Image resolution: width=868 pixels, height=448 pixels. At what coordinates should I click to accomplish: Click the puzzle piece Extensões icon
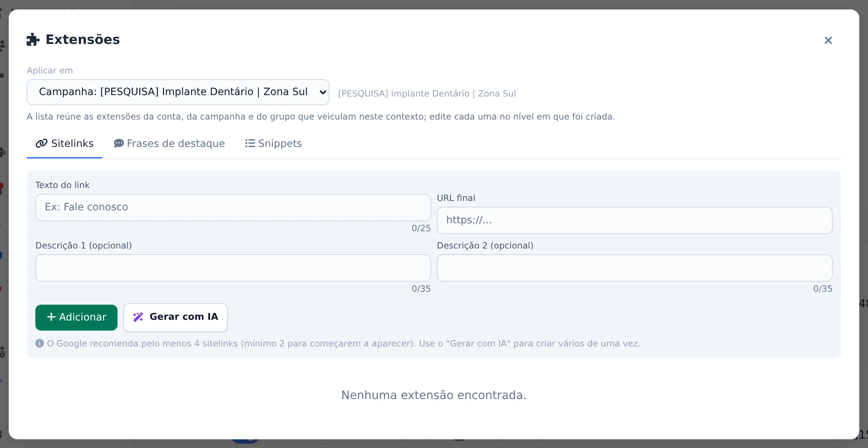pos(33,40)
